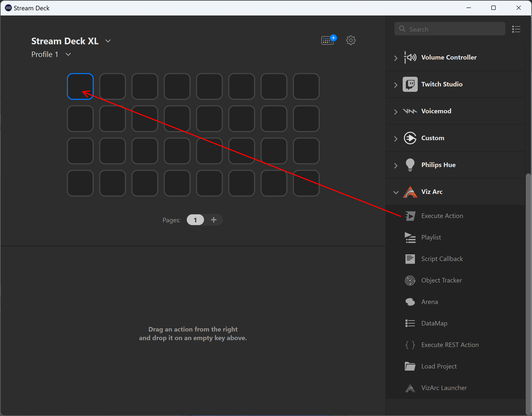The width and height of the screenshot is (532, 416).
Task: Click the Script Callback icon
Action: 410,259
